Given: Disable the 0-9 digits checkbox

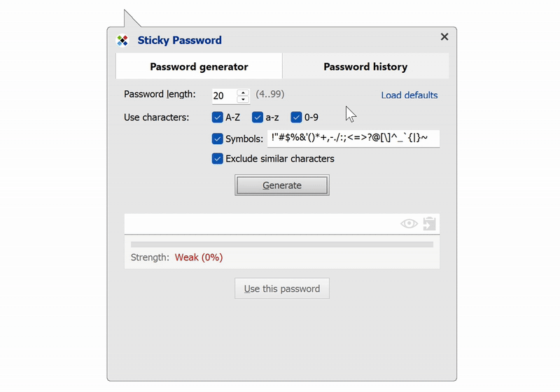Looking at the screenshot, I should 296,118.
